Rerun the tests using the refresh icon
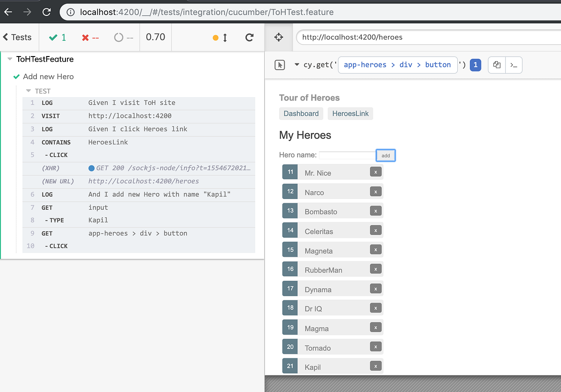561x392 pixels. tap(249, 37)
